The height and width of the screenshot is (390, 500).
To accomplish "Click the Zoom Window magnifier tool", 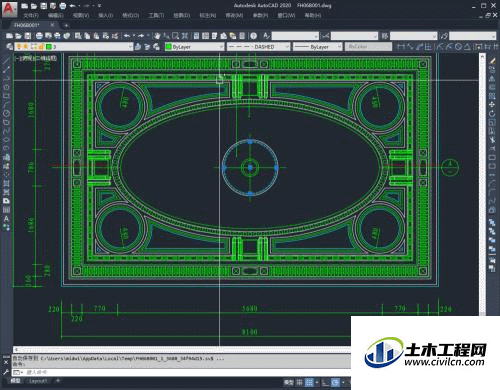I will (x=175, y=36).
